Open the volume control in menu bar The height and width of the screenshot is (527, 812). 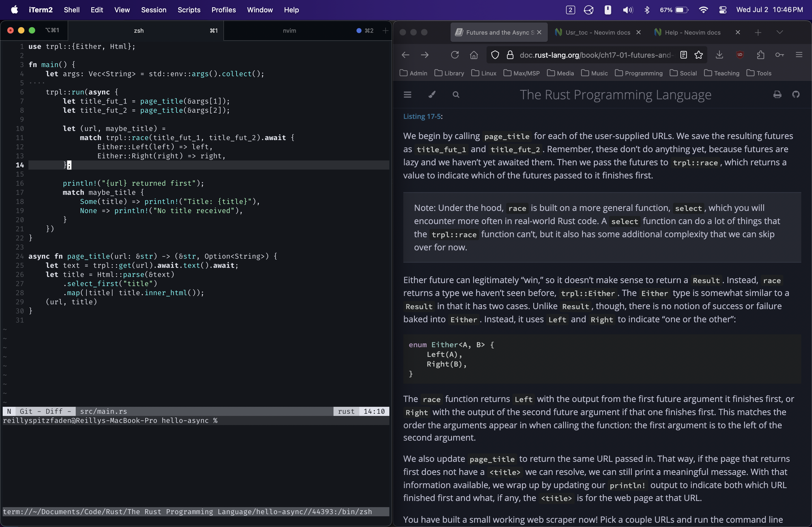tap(628, 10)
